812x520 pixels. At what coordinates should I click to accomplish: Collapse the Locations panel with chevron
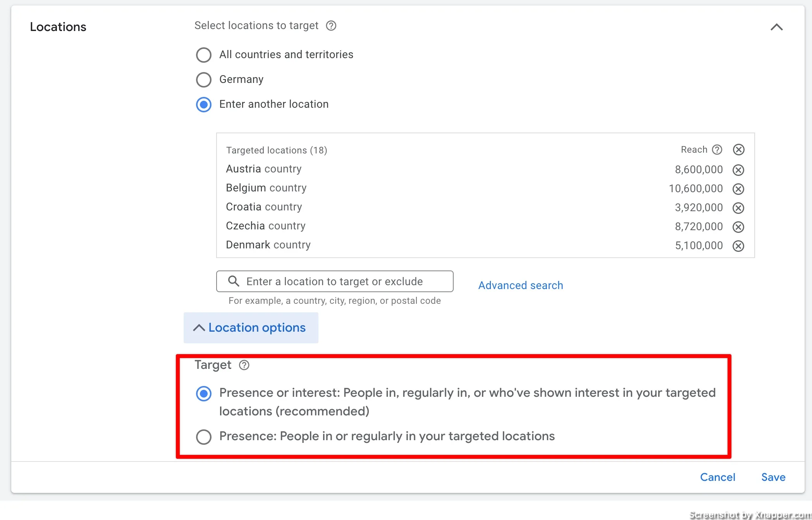coord(776,27)
